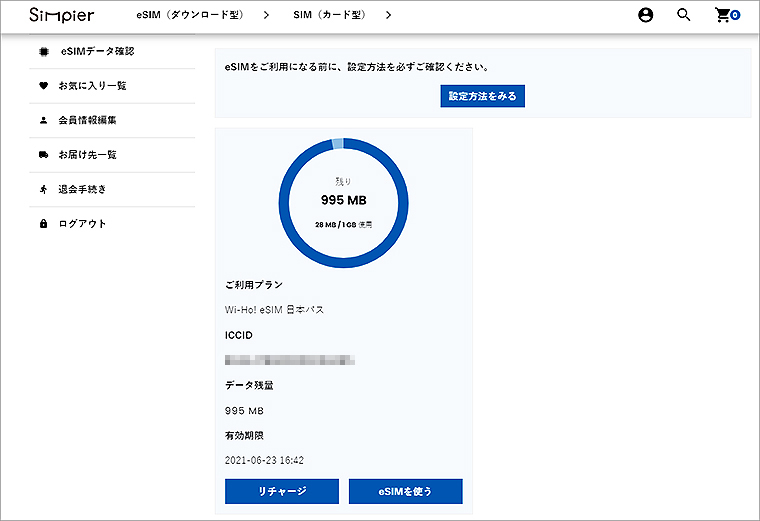
Task: Click the running person icon for 退会手続き
Action: pos(43,189)
